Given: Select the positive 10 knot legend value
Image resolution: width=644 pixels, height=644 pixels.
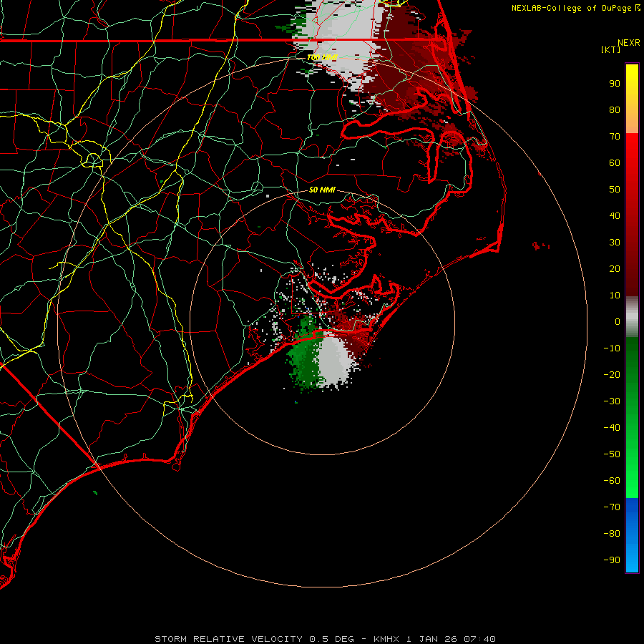Looking at the screenshot, I should 615,296.
